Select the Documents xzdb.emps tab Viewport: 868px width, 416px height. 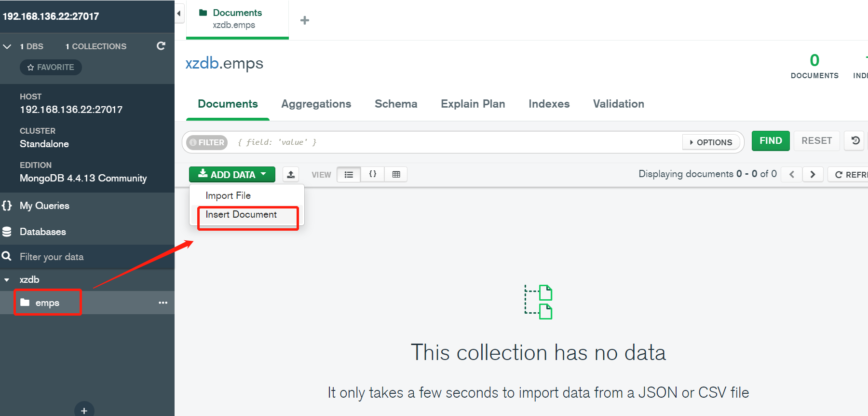[x=237, y=19]
